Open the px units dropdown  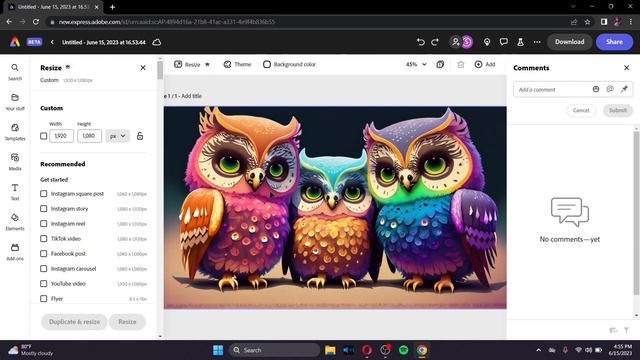tap(118, 136)
